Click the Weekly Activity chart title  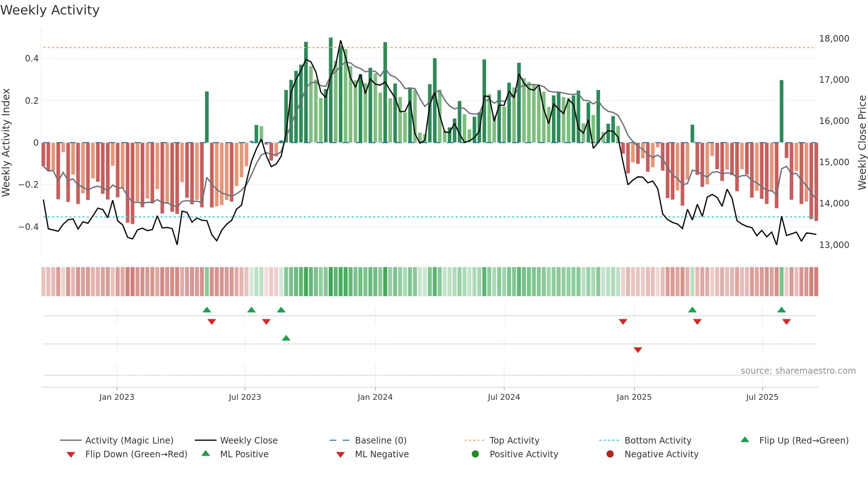(x=50, y=10)
